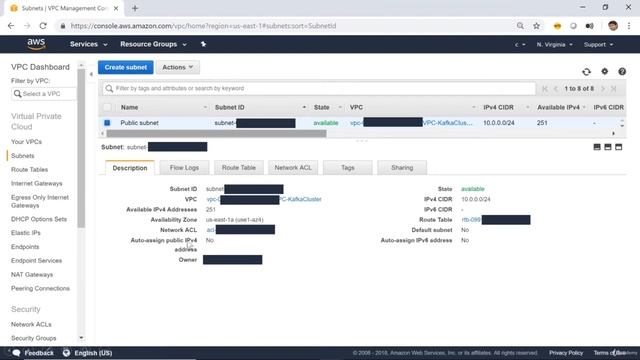Open the Resource Groups dropdown
This screenshot has width=640, height=360.
click(x=153, y=44)
